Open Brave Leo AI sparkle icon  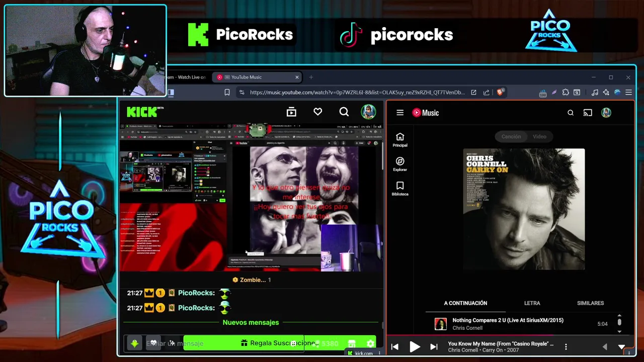point(606,92)
